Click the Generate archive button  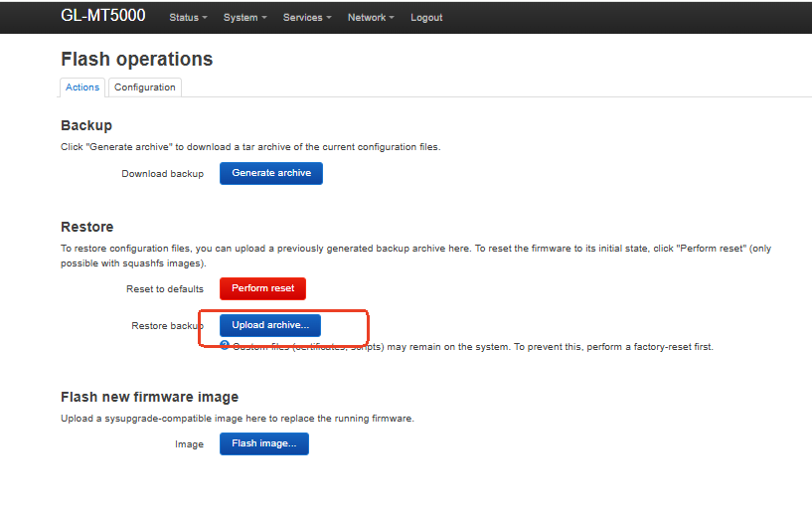(271, 173)
